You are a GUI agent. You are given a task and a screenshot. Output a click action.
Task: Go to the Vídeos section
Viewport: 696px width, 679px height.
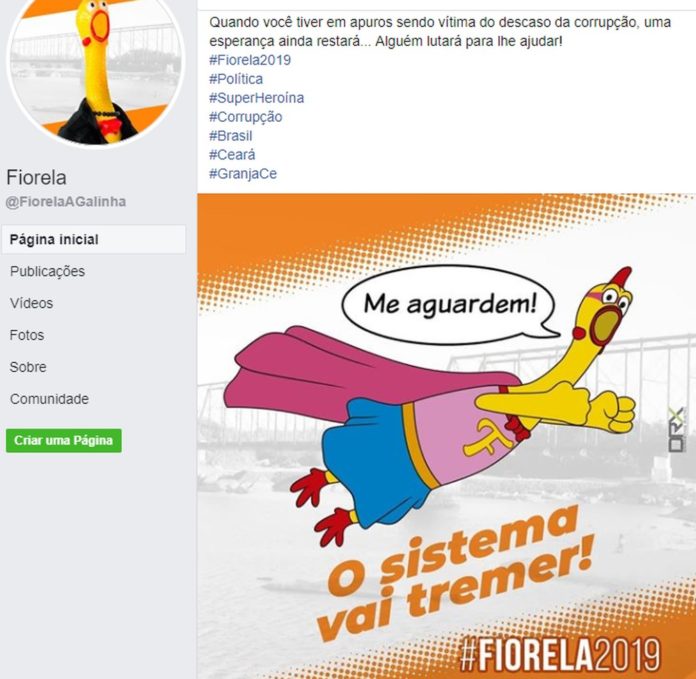pos(31,303)
